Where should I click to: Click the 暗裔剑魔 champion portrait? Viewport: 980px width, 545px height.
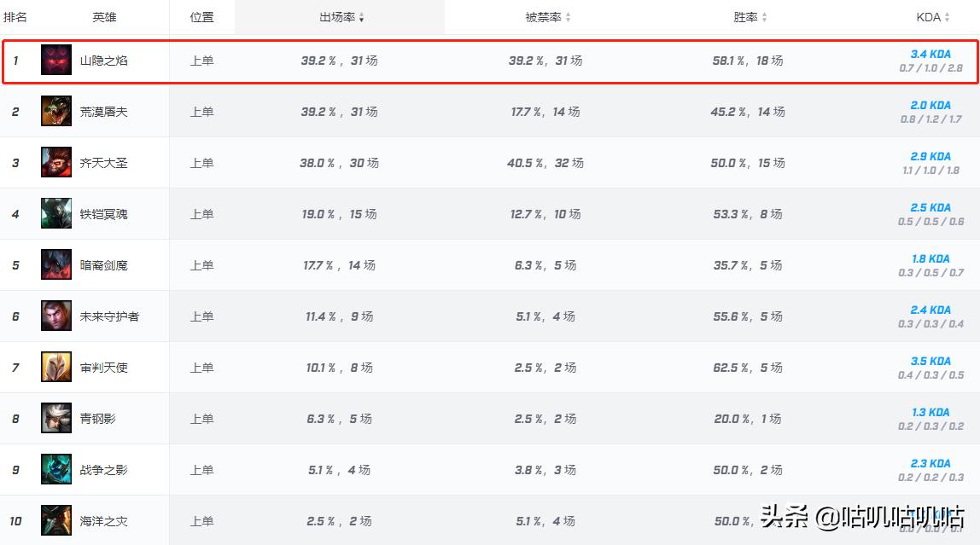pyautogui.click(x=56, y=265)
